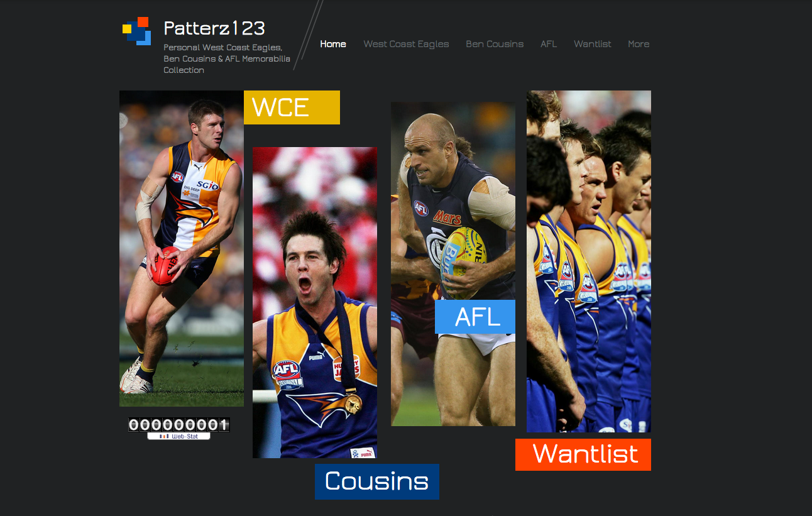
Task: Click the blue Cousins label
Action: coord(376,481)
